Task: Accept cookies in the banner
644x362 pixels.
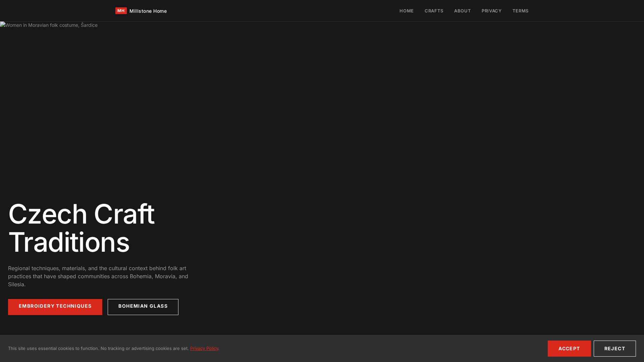Action: click(x=569, y=349)
